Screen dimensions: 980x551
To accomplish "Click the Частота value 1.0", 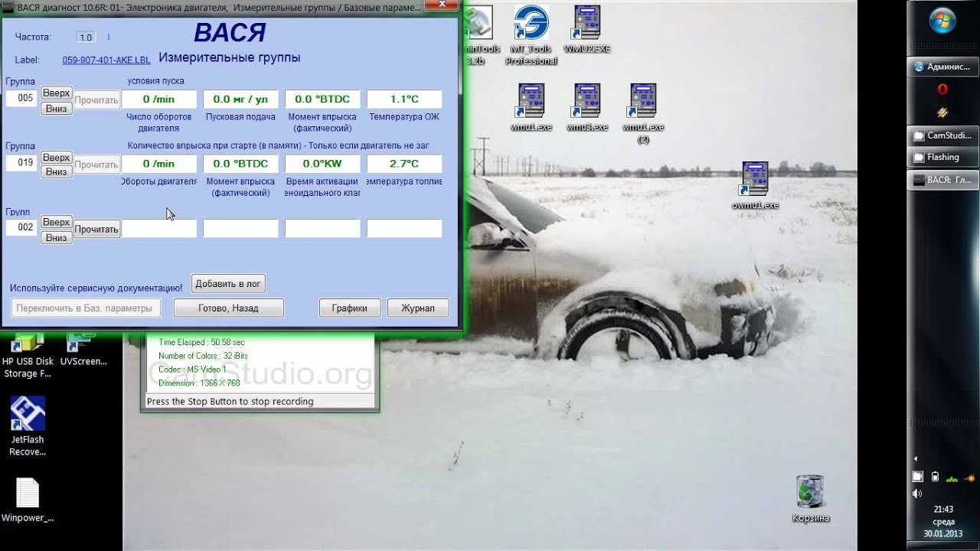I will 86,37.
